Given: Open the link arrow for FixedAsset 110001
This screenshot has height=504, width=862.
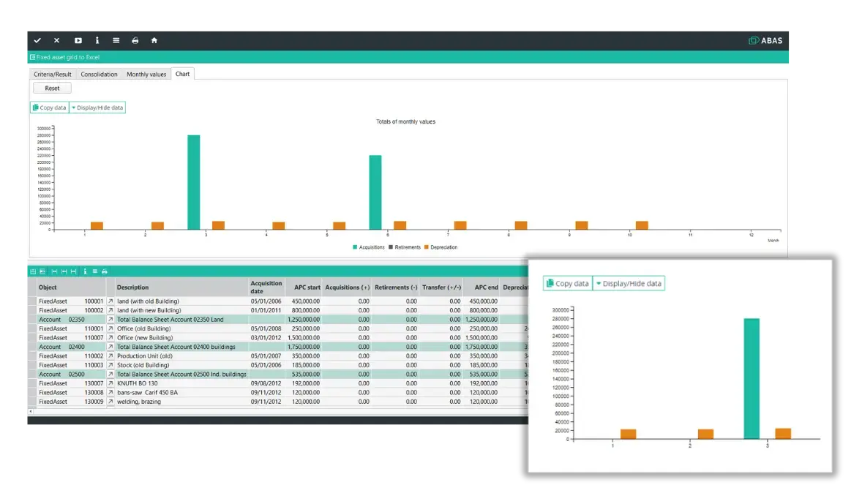Looking at the screenshot, I should pos(110,328).
